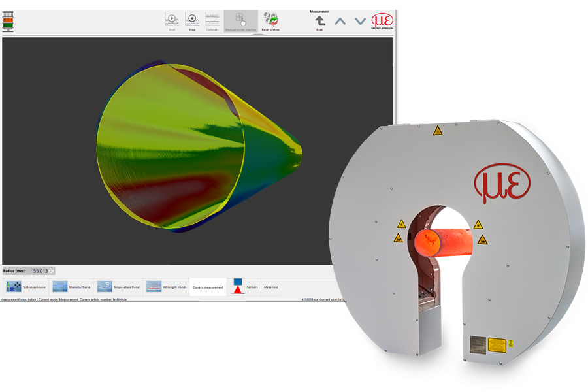Click the up chevron arrow
Viewport: 588px width, 392px height.
coord(340,21)
